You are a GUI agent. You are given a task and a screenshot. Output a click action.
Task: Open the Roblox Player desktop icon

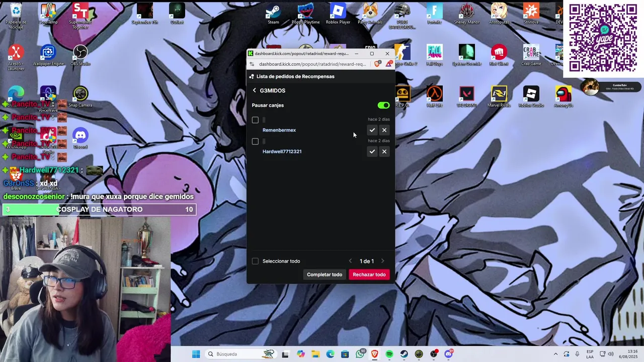coord(338,14)
